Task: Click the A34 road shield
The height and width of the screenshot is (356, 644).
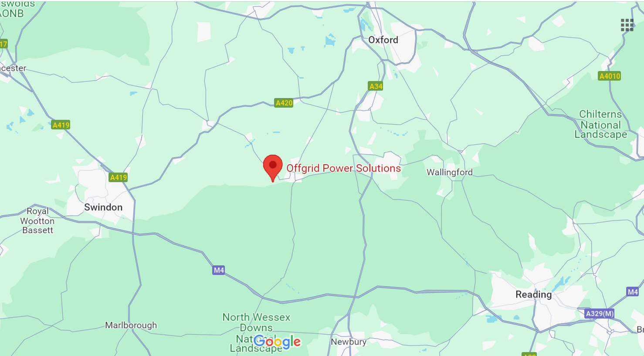Action: point(376,86)
